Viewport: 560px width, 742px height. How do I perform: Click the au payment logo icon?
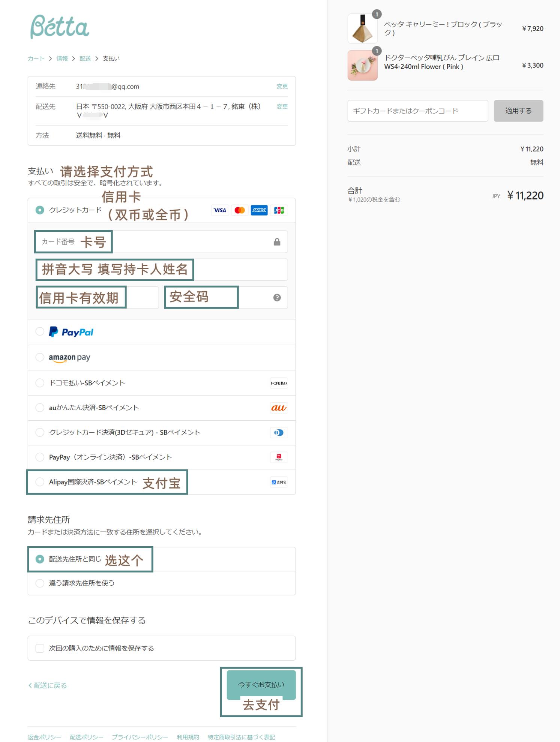tap(279, 408)
